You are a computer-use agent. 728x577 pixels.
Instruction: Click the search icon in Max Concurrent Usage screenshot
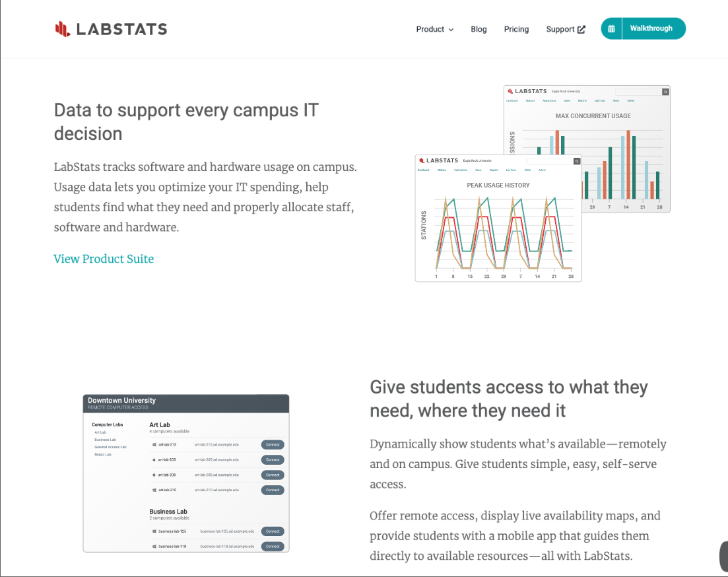(x=665, y=92)
